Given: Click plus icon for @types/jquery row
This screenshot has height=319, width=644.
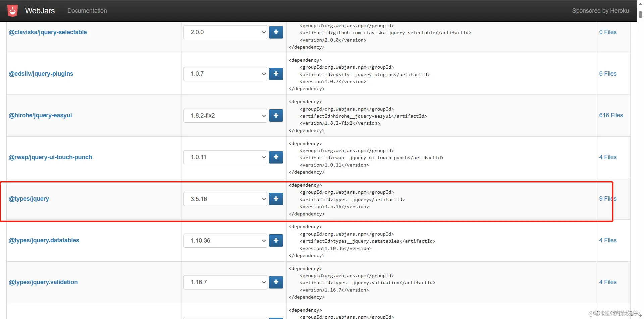Looking at the screenshot, I should 276,199.
